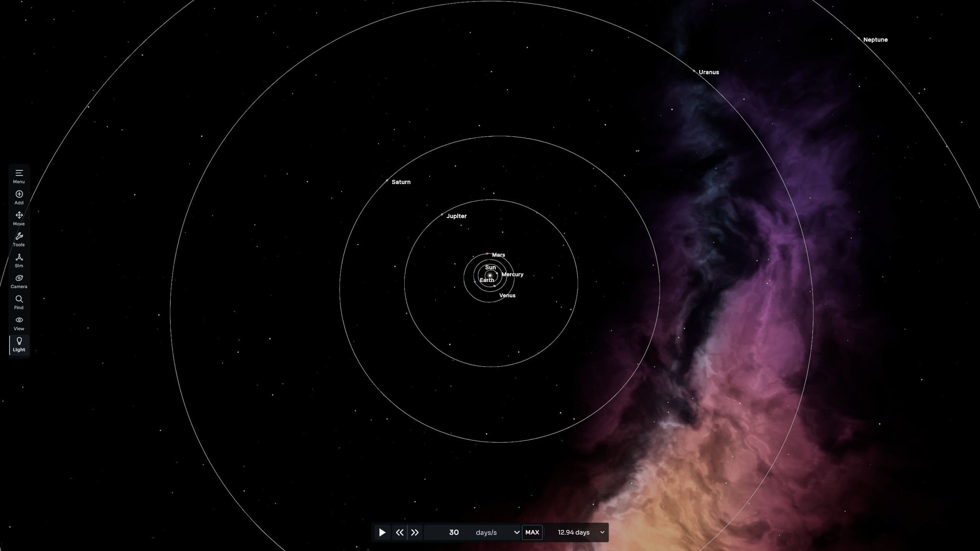Select the Saturn label
Viewport: 980px width, 551px height.
401,182
